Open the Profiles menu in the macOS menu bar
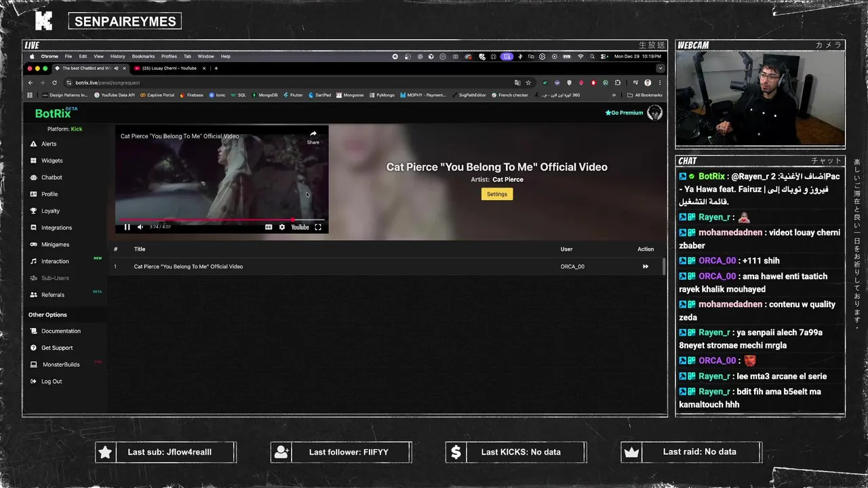 pyautogui.click(x=169, y=56)
